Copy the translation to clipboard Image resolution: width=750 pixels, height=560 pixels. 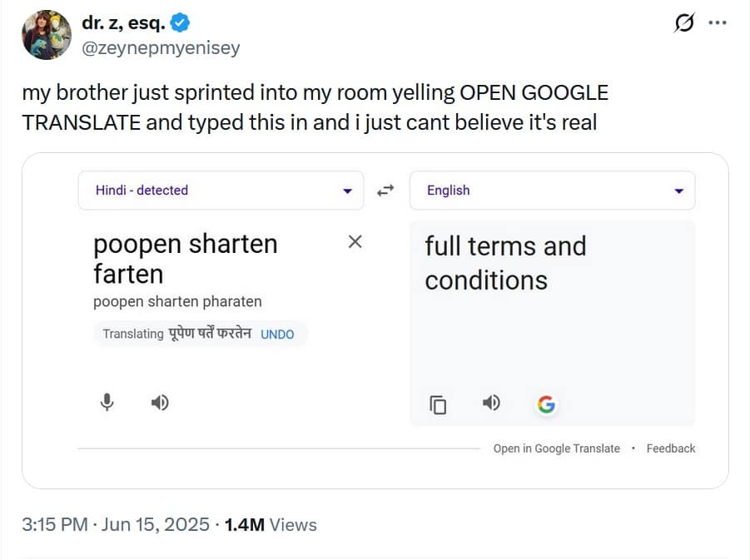(438, 404)
